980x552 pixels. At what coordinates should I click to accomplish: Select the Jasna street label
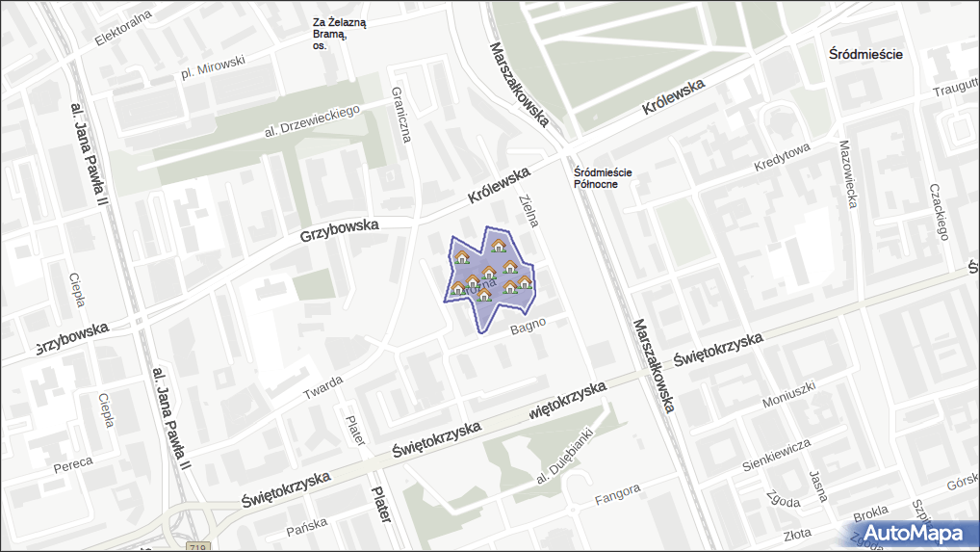(818, 486)
